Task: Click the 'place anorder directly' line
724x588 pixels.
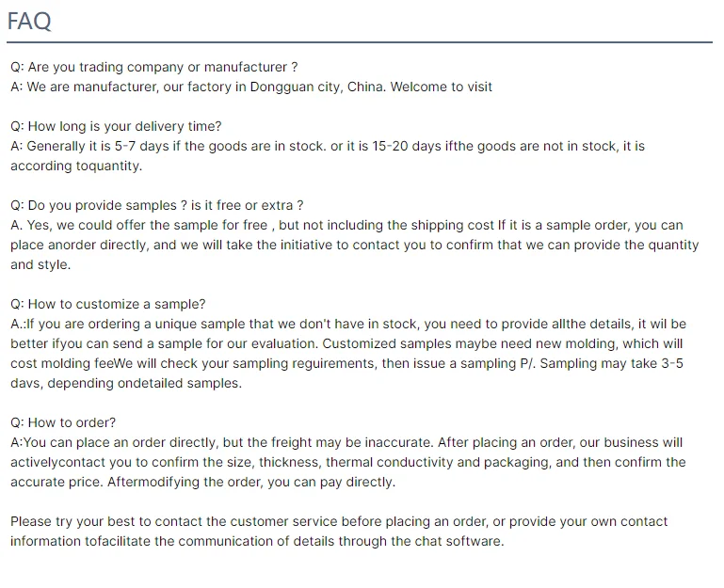Action: click(x=354, y=245)
